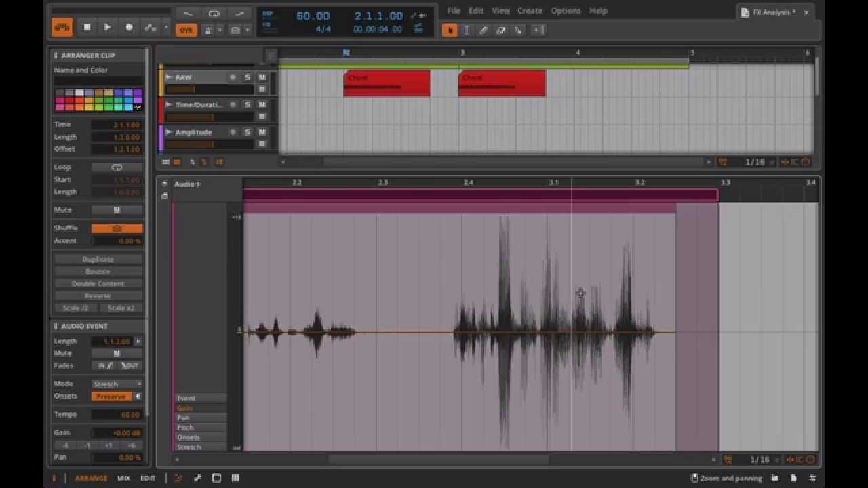Expand the Time/Duration track
This screenshot has width=868, height=488.
(169, 104)
